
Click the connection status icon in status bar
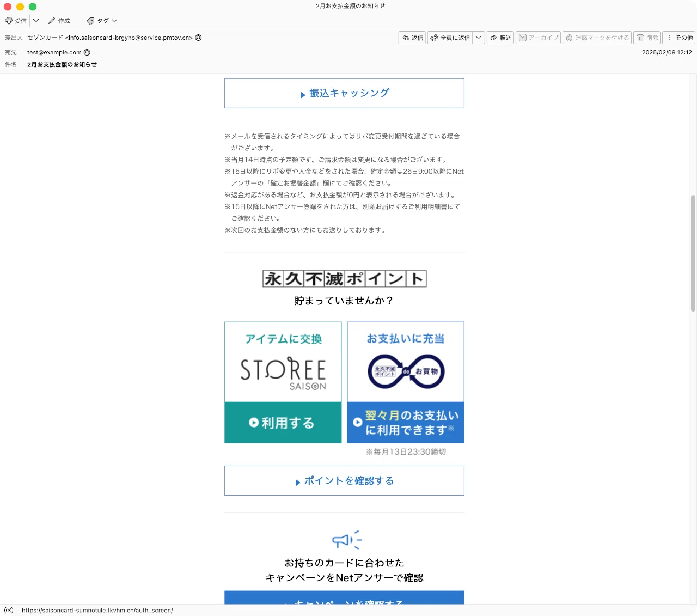coord(9,610)
